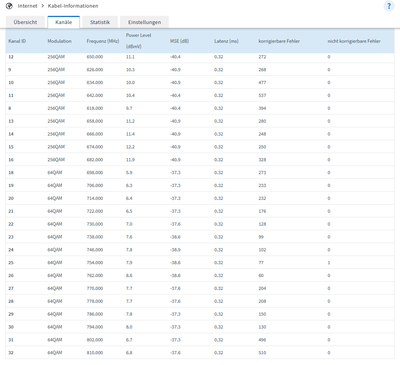This screenshot has width=400, height=365.
Task: Click power level value 9.7
Action: point(129,108)
